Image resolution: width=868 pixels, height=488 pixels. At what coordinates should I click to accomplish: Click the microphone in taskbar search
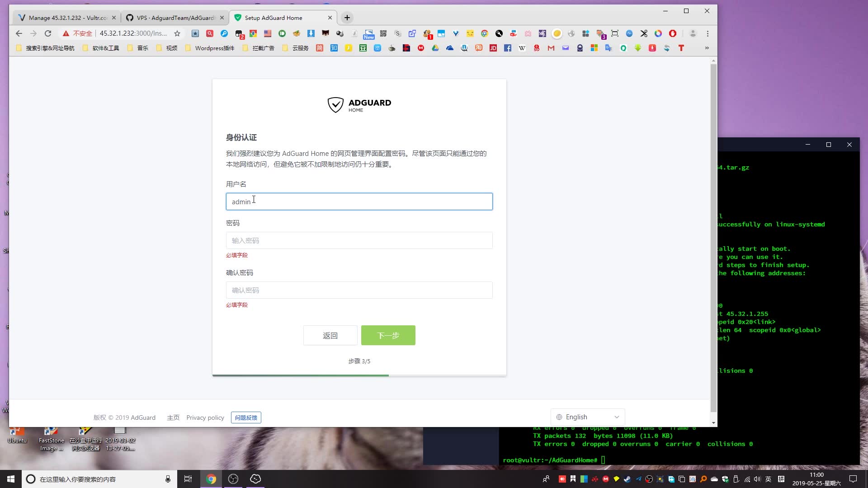pos(168,479)
